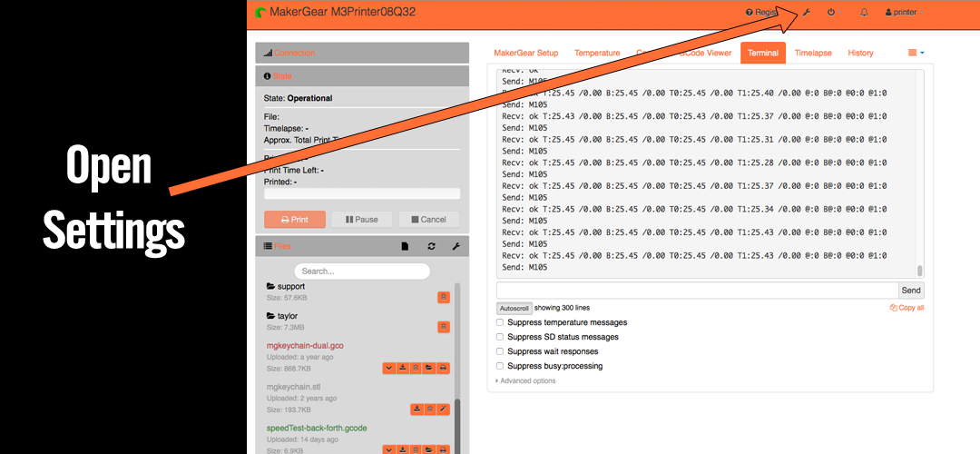
Task: Open Settings via the wrench icon
Action: pos(805,13)
